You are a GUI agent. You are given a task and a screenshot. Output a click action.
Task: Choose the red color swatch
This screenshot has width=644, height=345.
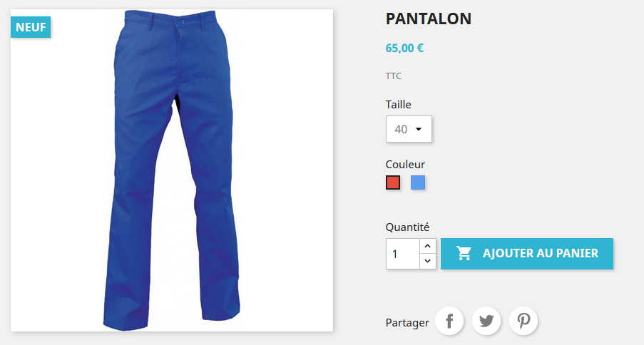393,182
